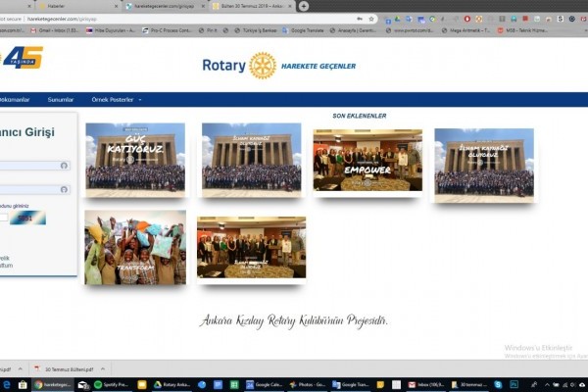588x392 pixels.
Task: Open the Sunumlar menu item
Action: tap(61, 100)
